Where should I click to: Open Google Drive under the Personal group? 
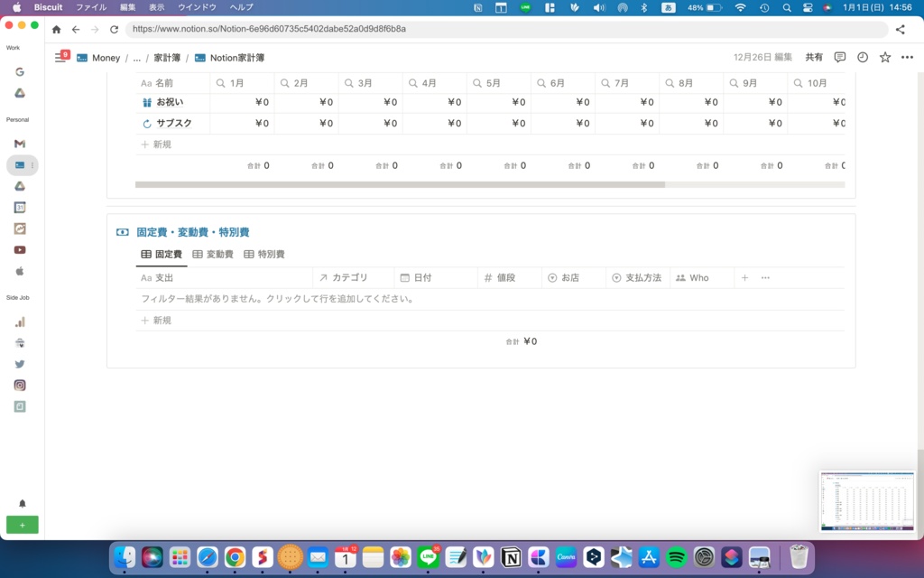coord(20,186)
